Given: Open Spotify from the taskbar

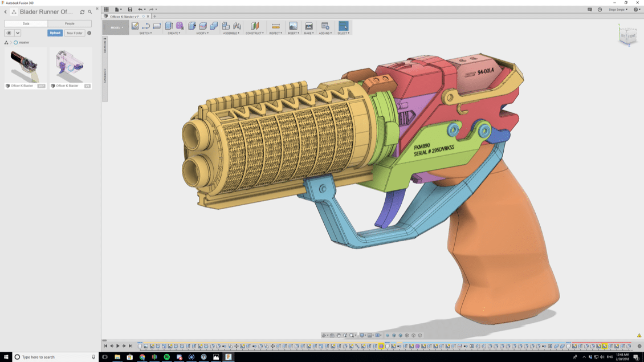Looking at the screenshot, I should [x=167, y=357].
